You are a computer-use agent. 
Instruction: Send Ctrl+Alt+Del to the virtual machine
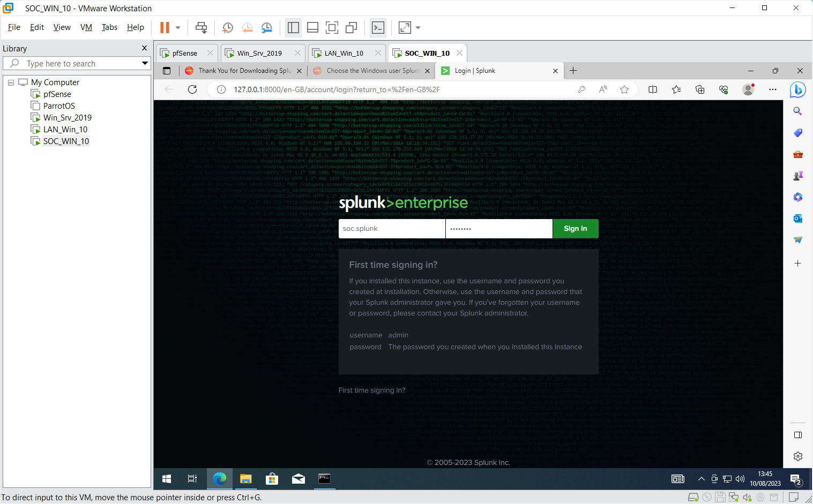pos(202,27)
